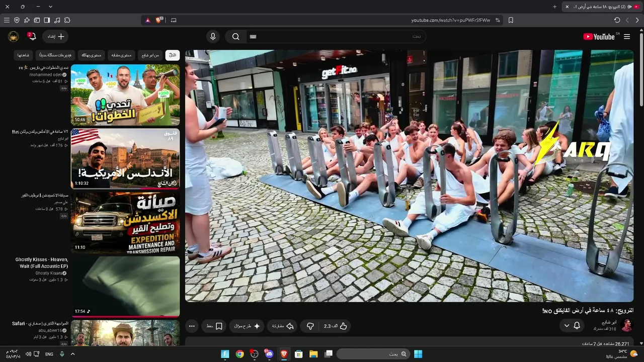The height and width of the screenshot is (362, 644).
Task: Open a new browser tab
Action: pos(555,7)
